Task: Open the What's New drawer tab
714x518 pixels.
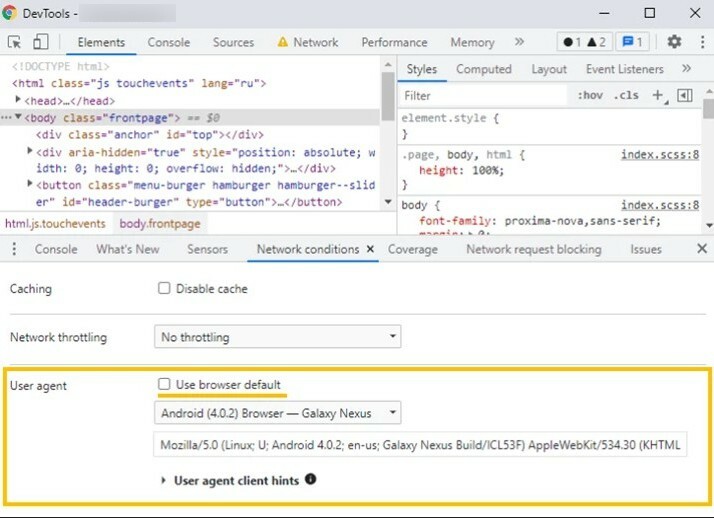Action: coord(128,249)
